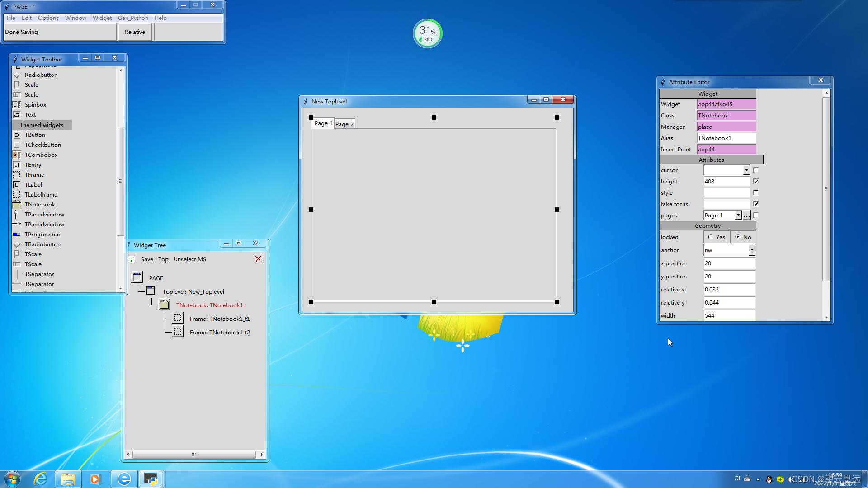The image size is (868, 488).
Task: Select TRadiobutton widget from toolbar
Action: tap(42, 244)
